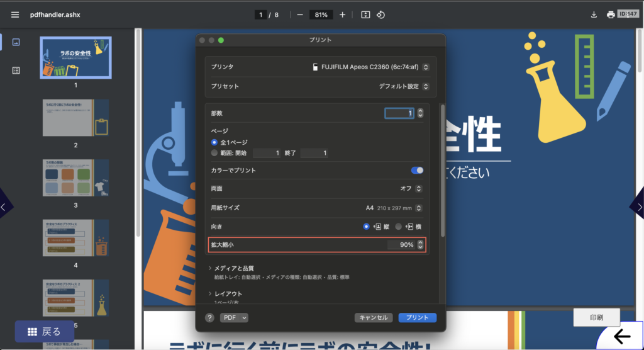Select thumbnail of page 1
This screenshot has height=350, width=644.
coord(75,57)
